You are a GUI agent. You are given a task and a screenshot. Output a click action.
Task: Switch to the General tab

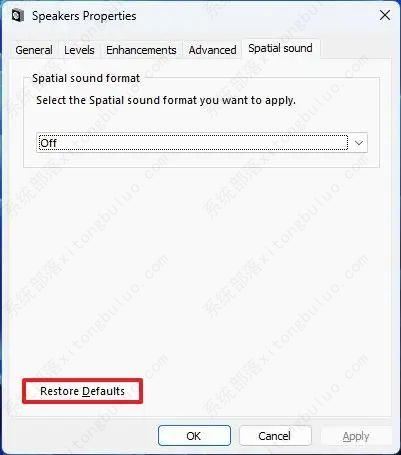pos(34,50)
